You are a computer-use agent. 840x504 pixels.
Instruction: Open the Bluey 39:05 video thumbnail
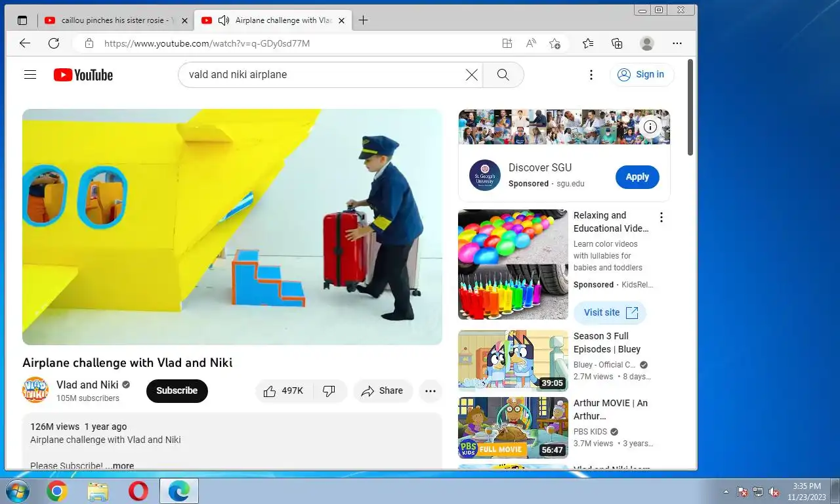pos(513,361)
